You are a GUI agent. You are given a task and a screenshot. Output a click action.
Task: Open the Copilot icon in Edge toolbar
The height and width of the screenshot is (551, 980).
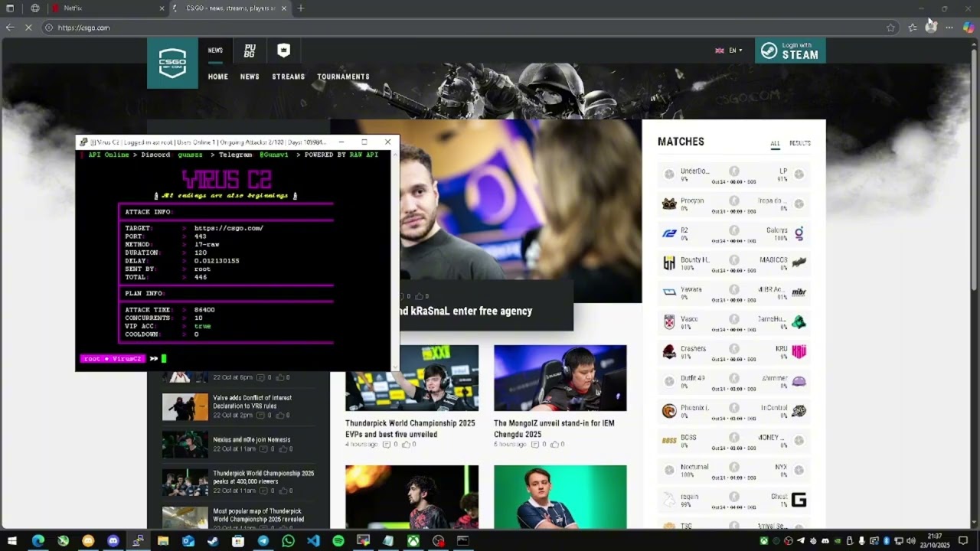(969, 28)
